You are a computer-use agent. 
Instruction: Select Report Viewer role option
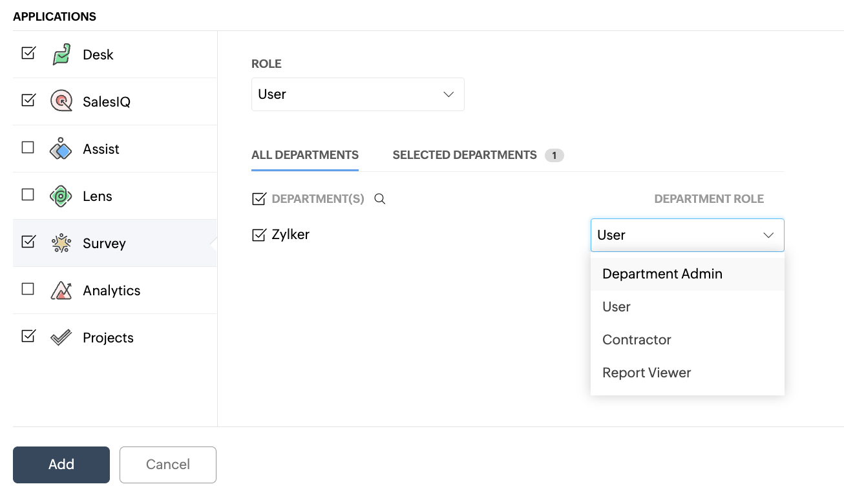pos(646,373)
